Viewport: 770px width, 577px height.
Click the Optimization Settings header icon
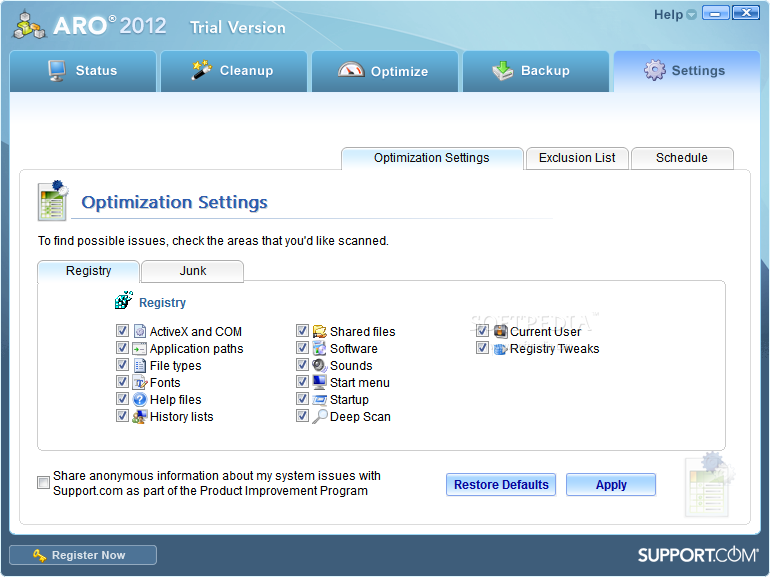(53, 200)
